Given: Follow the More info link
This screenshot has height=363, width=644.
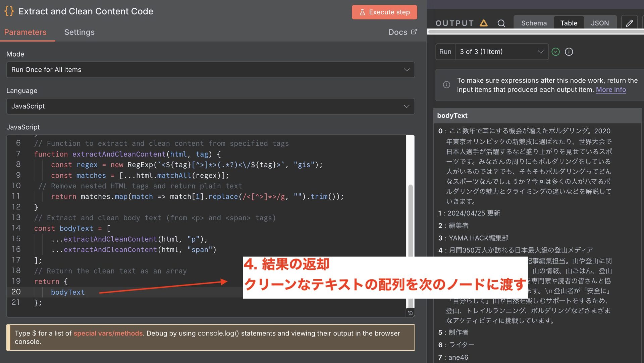Looking at the screenshot, I should coord(610,89).
